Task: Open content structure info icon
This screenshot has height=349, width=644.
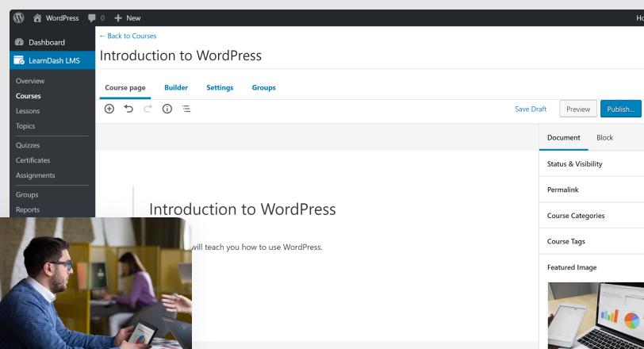Action: tap(167, 109)
